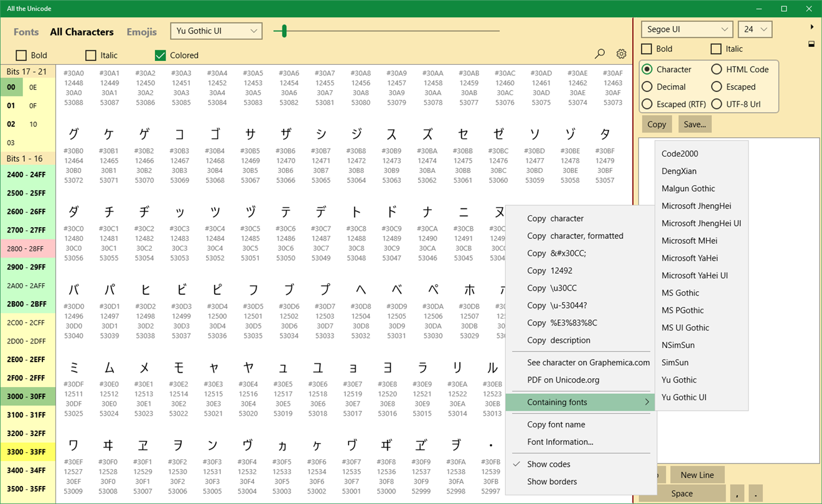Click the small panel dock icon below the arrow

[811, 44]
